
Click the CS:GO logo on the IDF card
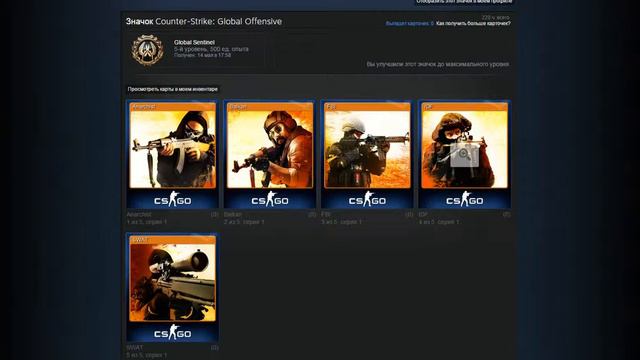[464, 199]
